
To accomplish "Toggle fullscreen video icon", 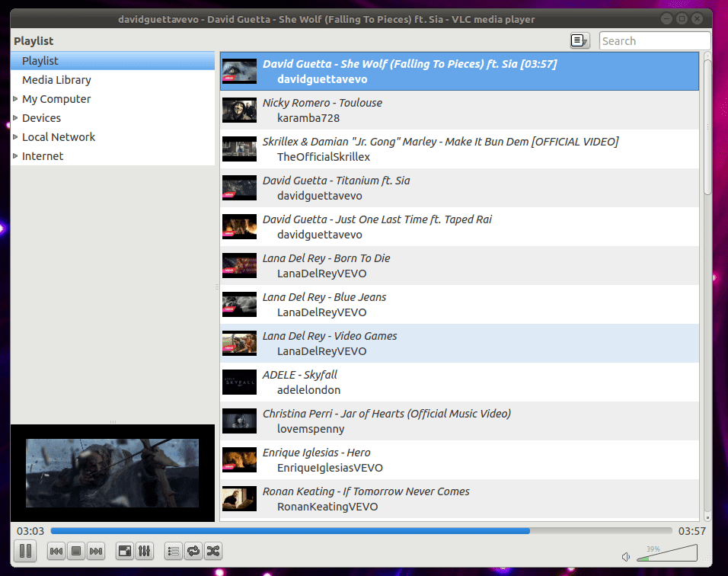I will [125, 552].
